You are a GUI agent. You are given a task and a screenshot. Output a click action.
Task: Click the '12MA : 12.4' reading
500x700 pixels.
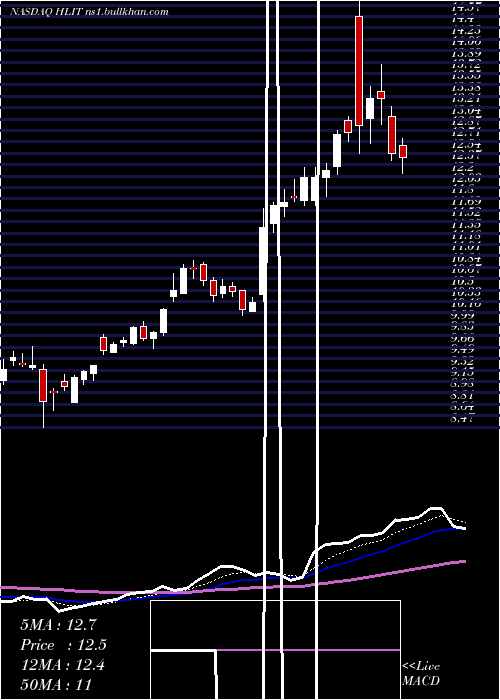(x=63, y=665)
